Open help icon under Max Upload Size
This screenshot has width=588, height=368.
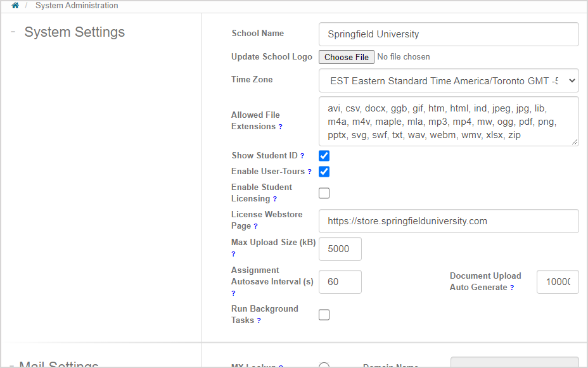[x=233, y=254]
